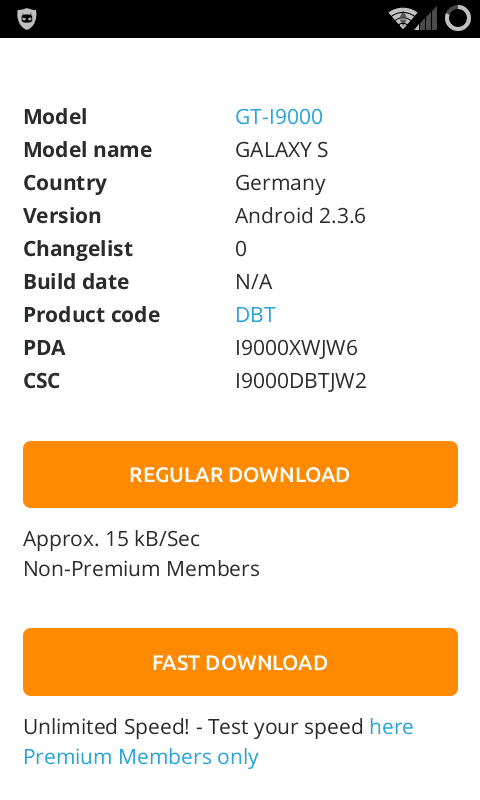
Task: Click the FAST DOWNLOAD button
Action: [x=240, y=662]
